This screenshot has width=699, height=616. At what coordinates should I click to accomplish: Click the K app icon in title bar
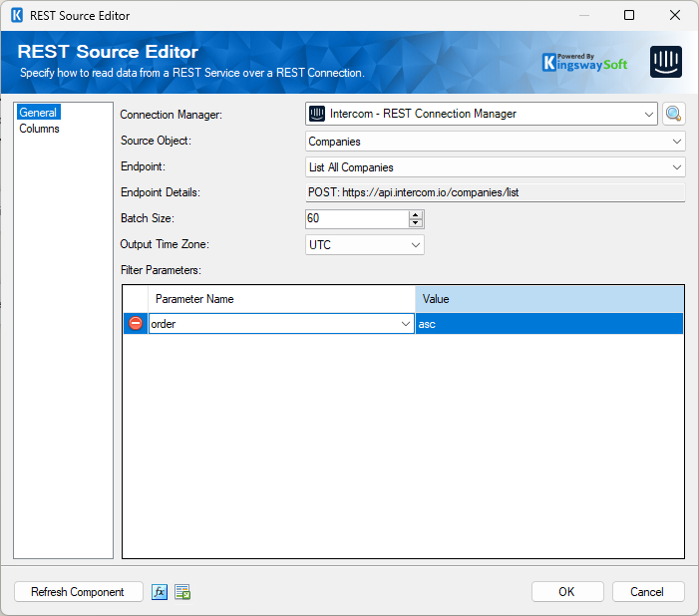(x=16, y=16)
